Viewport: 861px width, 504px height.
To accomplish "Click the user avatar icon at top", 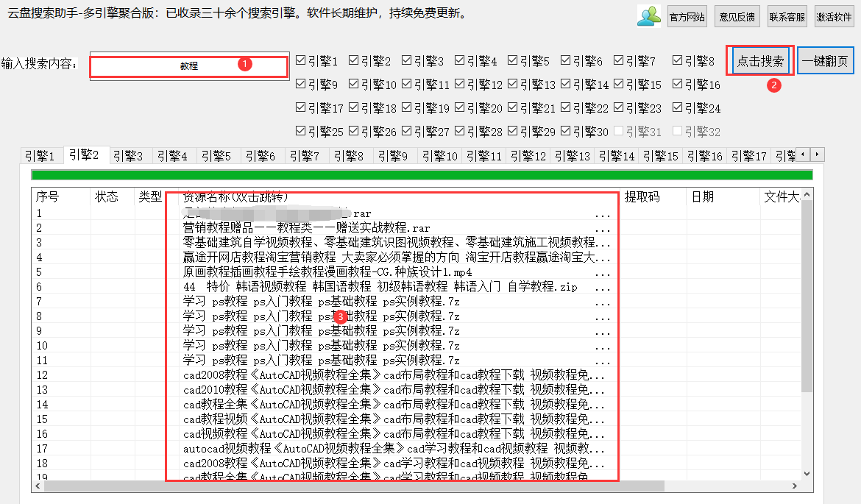I will click(x=648, y=15).
